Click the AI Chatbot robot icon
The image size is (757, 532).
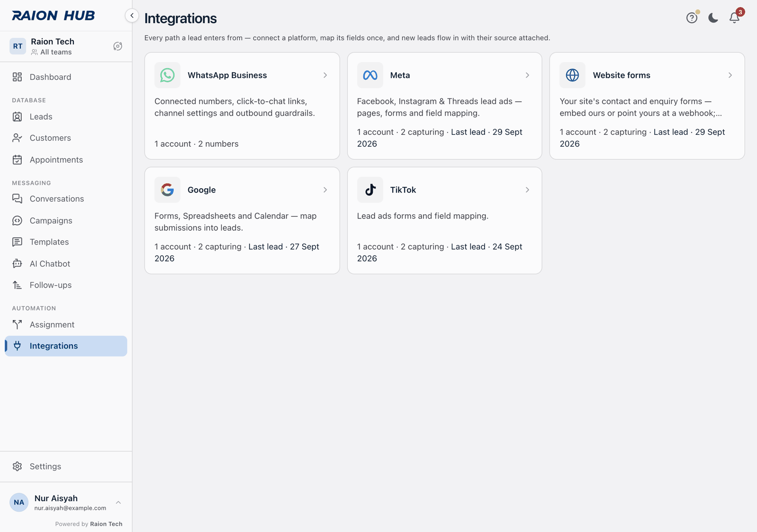tap(18, 263)
